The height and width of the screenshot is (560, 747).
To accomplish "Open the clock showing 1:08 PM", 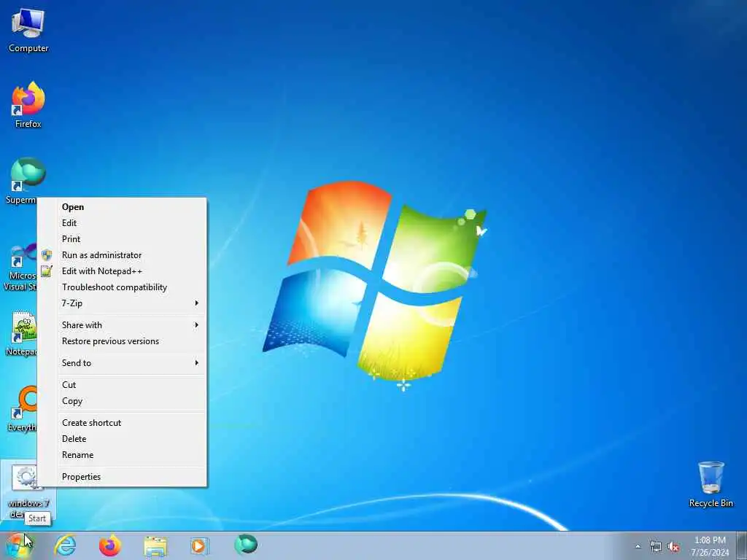I will pyautogui.click(x=710, y=546).
